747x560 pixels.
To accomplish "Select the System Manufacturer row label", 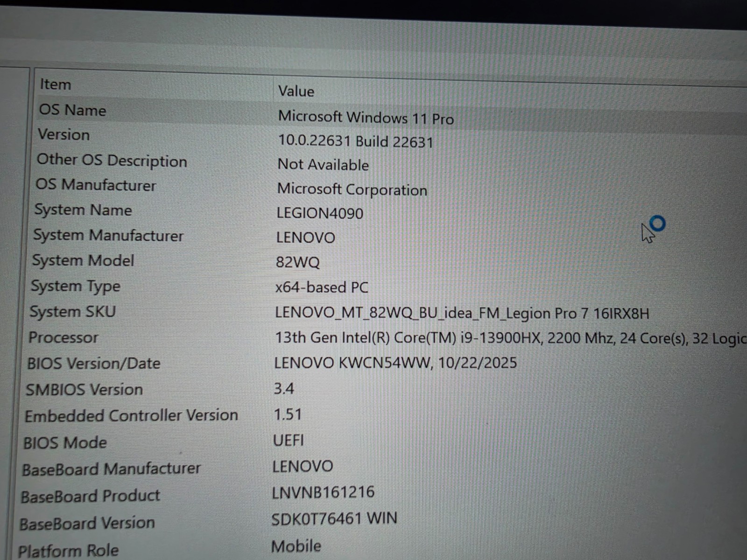I will tap(108, 235).
